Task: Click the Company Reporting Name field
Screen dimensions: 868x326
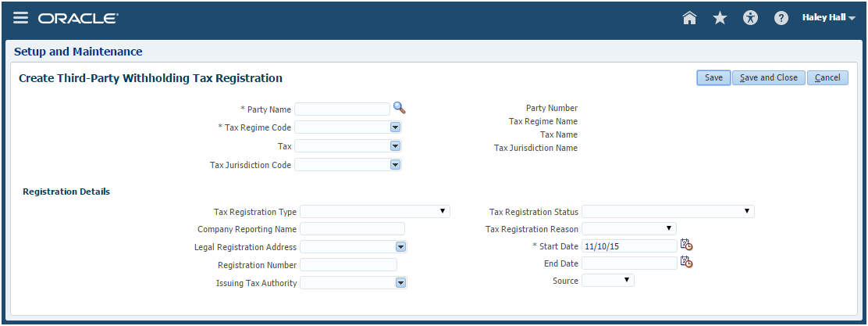Action: point(352,229)
